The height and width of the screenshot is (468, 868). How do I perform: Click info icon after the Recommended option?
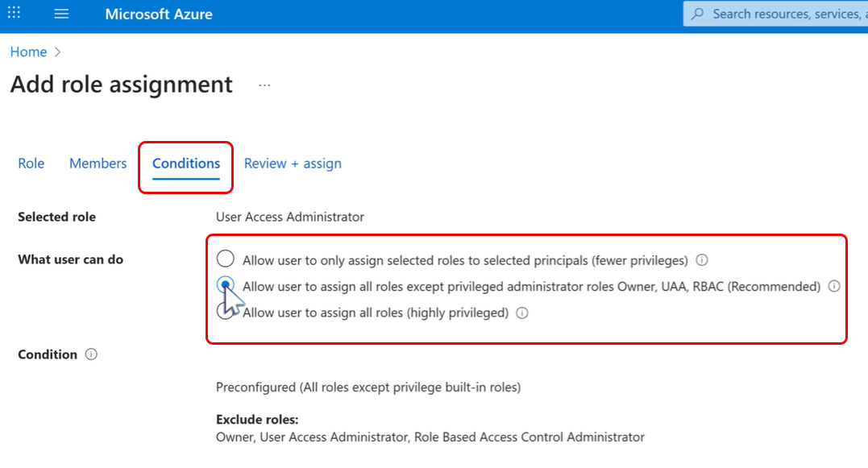(834, 286)
